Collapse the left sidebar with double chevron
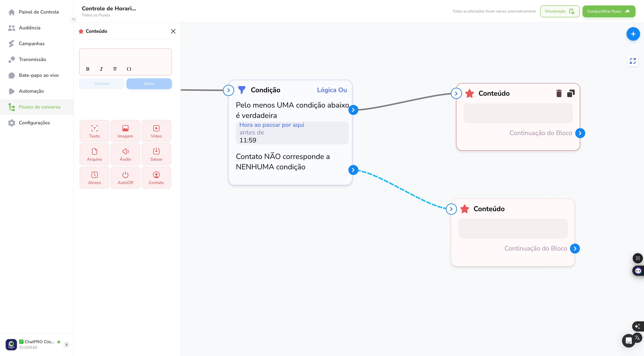Image resolution: width=644 pixels, height=356 pixels. tap(74, 19)
